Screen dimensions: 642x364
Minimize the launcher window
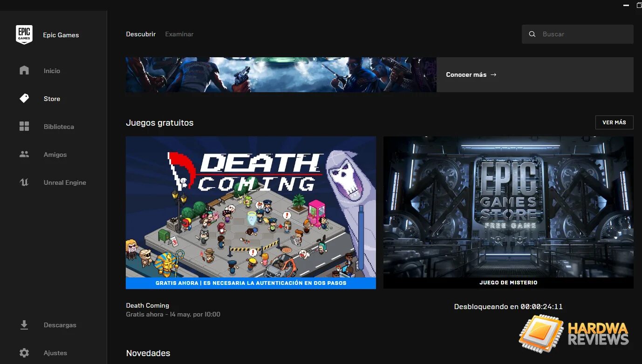[x=626, y=5]
